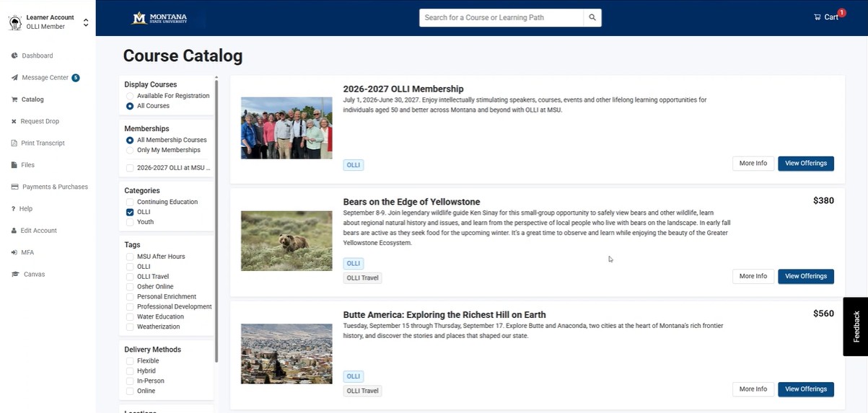Check the Continuing Education category
Viewport: 868px width, 413px height.
click(130, 202)
